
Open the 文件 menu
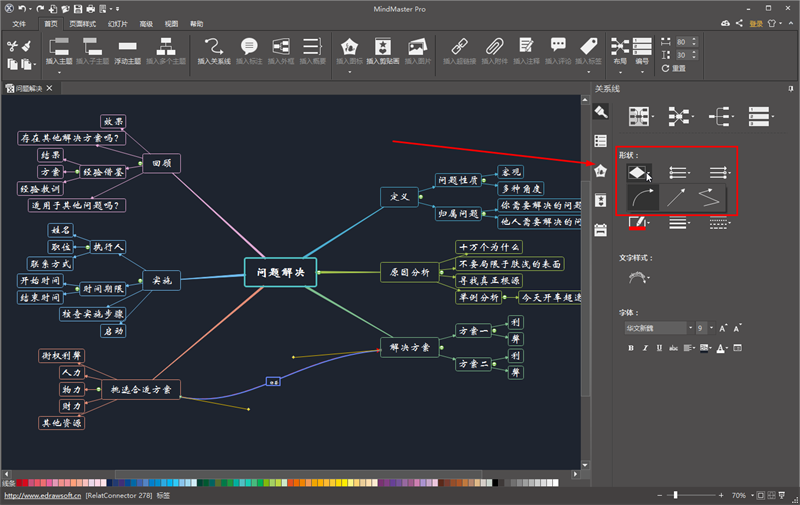20,23
